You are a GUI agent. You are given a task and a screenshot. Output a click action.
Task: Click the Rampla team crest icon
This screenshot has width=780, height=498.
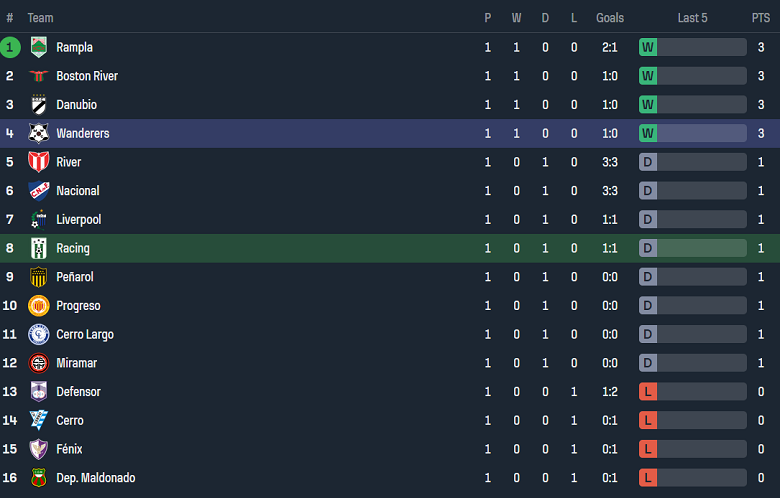click(x=39, y=47)
